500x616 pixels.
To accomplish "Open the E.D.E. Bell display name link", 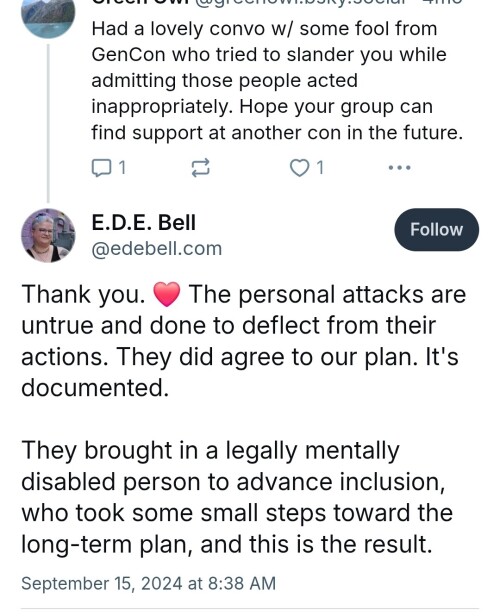I will (143, 223).
